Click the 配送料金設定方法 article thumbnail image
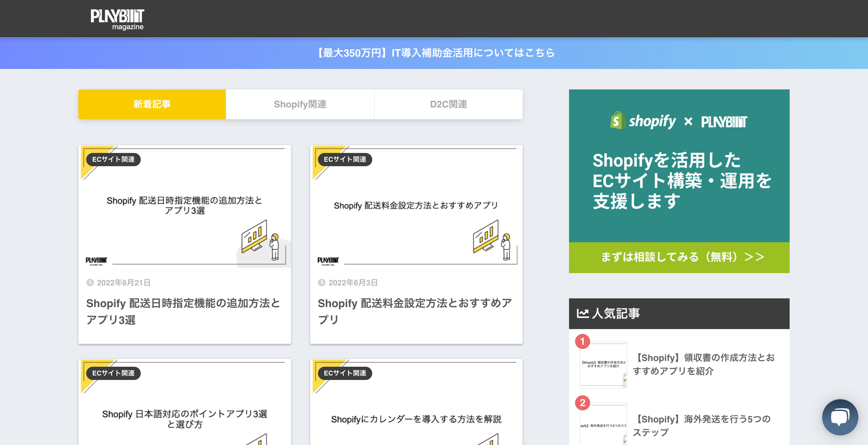This screenshot has width=868, height=445. [x=416, y=206]
